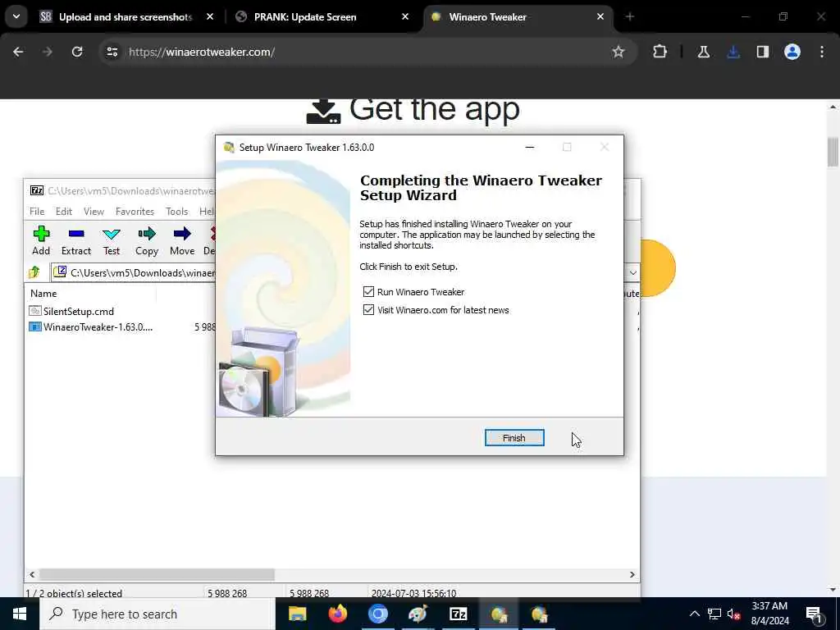The width and height of the screenshot is (840, 630).
Task: Open the clock showing 3:37 AM
Action: 769,614
